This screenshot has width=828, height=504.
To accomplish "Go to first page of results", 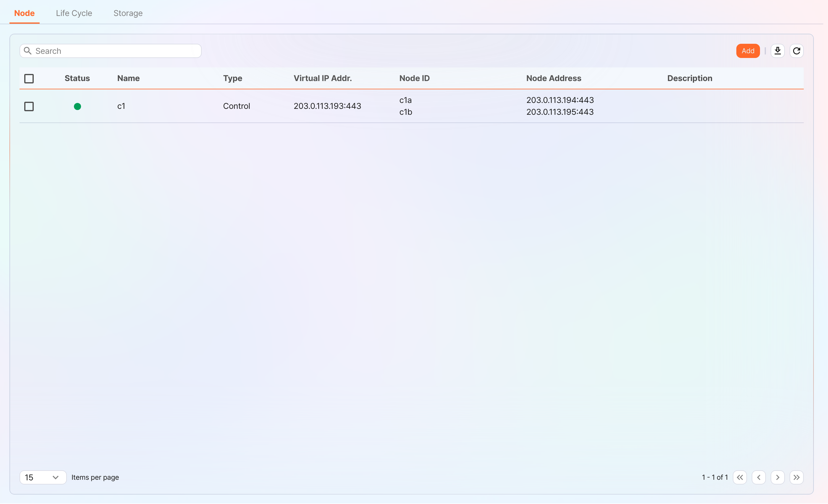I will click(x=740, y=477).
